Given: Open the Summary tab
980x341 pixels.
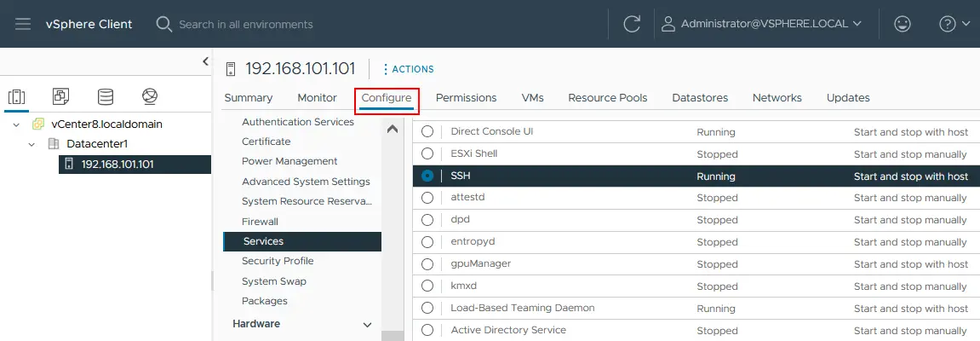Looking at the screenshot, I should (x=248, y=97).
